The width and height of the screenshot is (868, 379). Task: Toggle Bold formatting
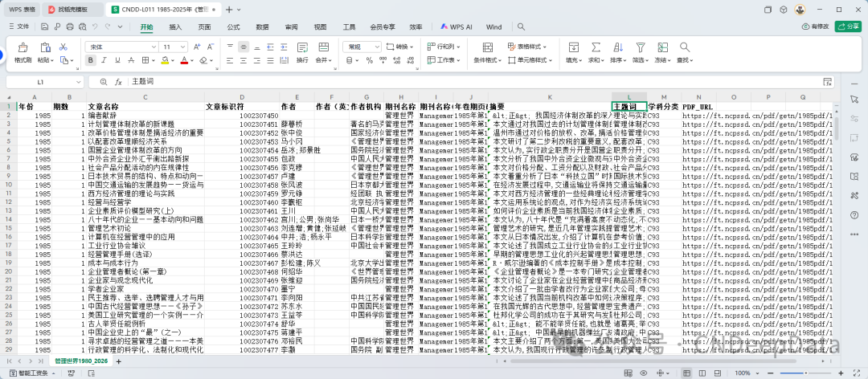point(90,59)
